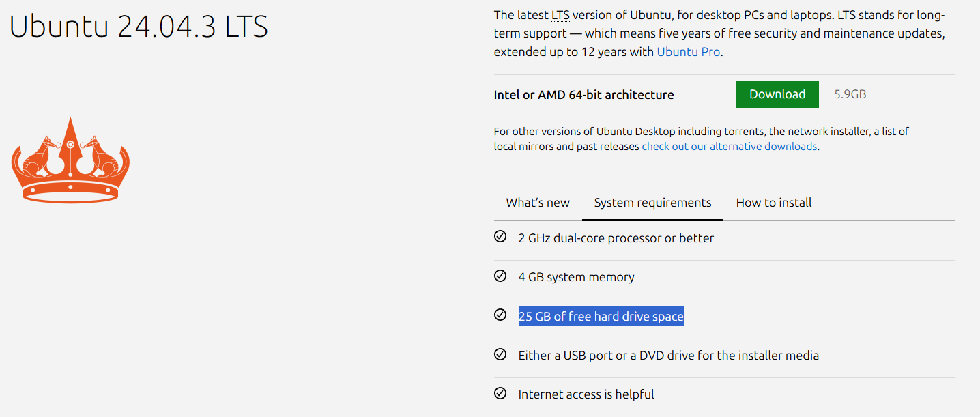
Task: Switch to the What's new tab
Action: (538, 203)
